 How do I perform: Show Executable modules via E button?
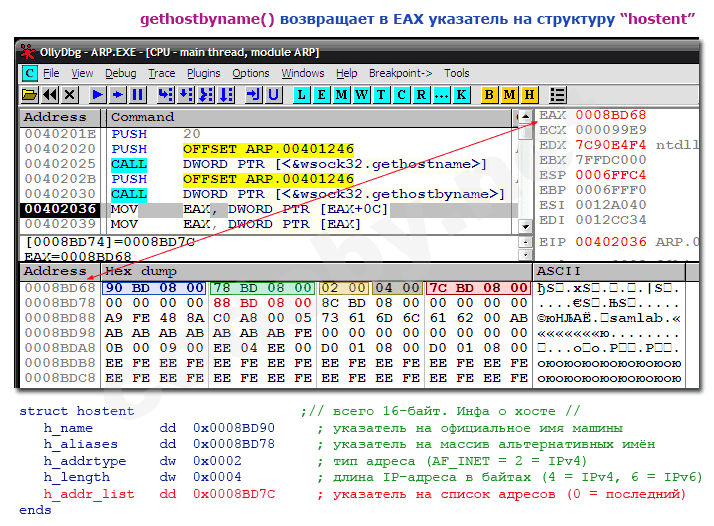coord(320,94)
